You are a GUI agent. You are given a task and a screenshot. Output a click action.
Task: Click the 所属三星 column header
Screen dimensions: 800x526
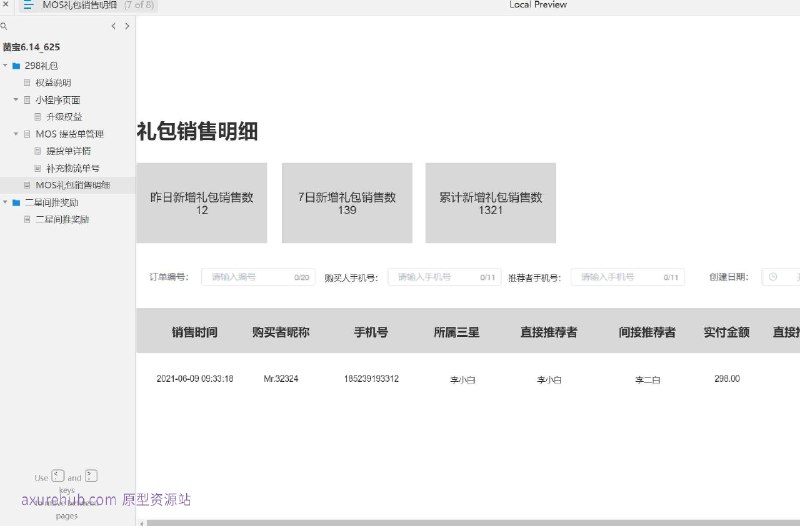[457, 332]
